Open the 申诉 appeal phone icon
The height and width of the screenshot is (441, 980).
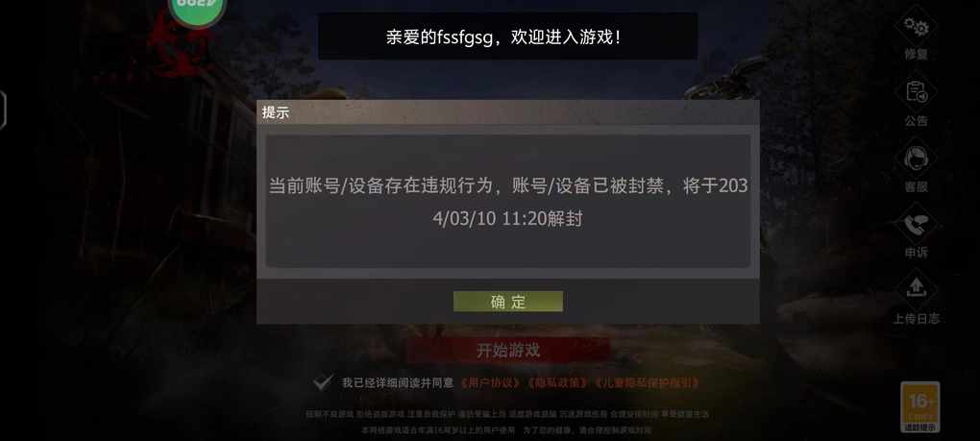tap(917, 225)
